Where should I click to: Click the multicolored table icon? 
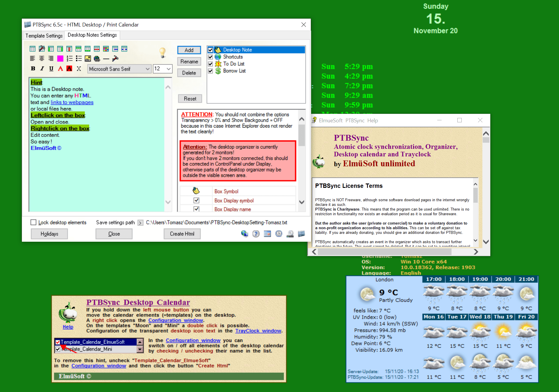click(x=106, y=49)
